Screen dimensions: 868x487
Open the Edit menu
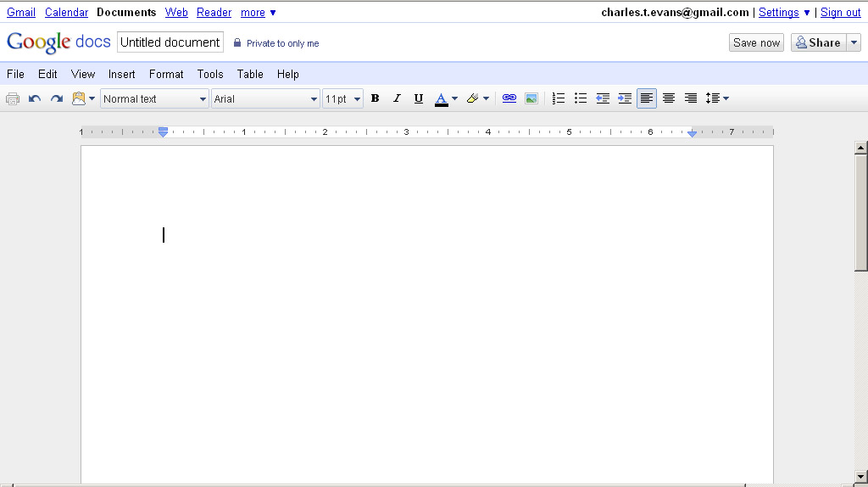[x=47, y=75]
